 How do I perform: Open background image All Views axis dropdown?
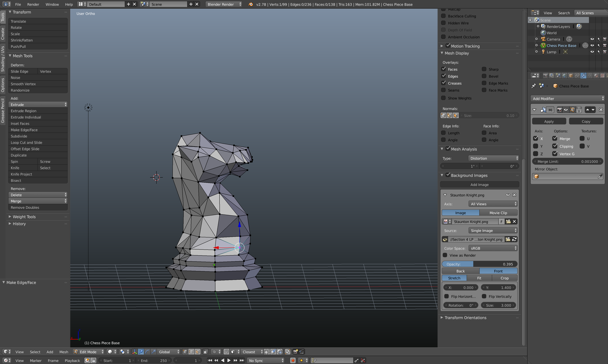tap(493, 204)
